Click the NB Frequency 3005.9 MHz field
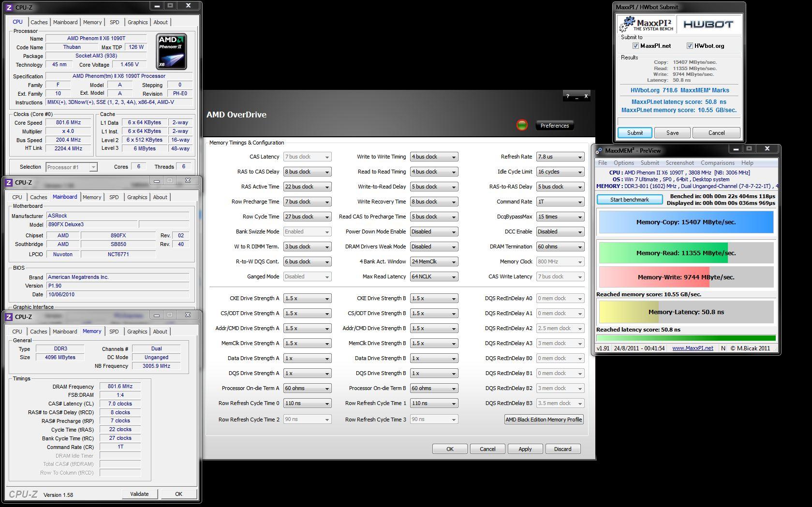The width and height of the screenshot is (812, 507). [x=156, y=366]
